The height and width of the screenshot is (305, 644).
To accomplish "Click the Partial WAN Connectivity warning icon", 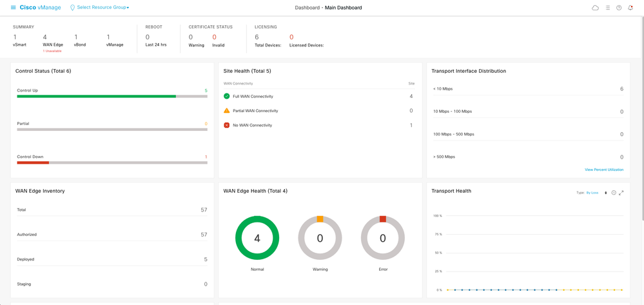I will (x=226, y=110).
